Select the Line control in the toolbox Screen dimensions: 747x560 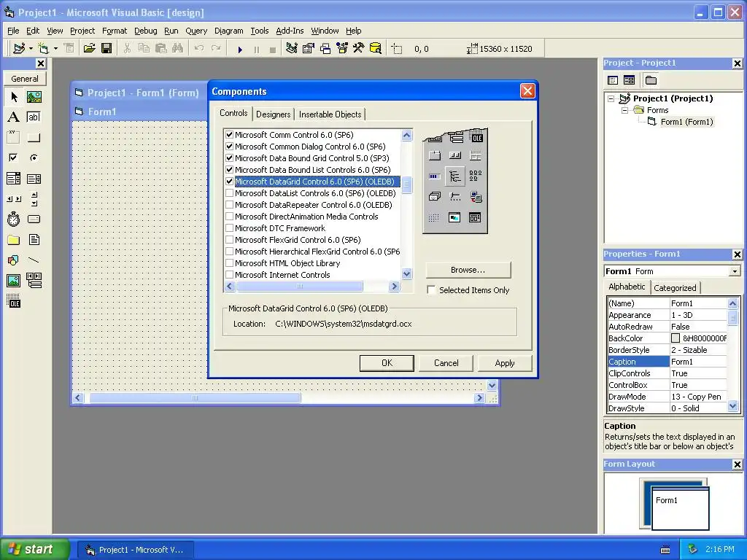[34, 260]
